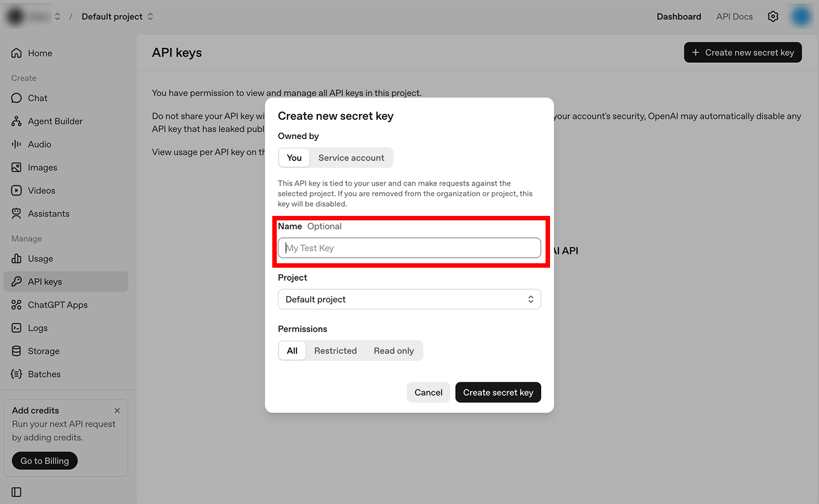Open the Default project dropdown in dialog
The image size is (819, 504).
pos(409,300)
